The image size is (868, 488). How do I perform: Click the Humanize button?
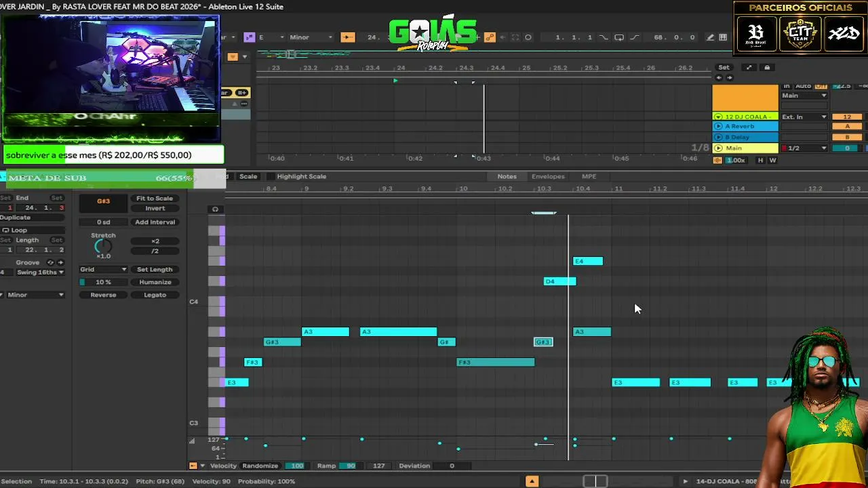(x=155, y=282)
